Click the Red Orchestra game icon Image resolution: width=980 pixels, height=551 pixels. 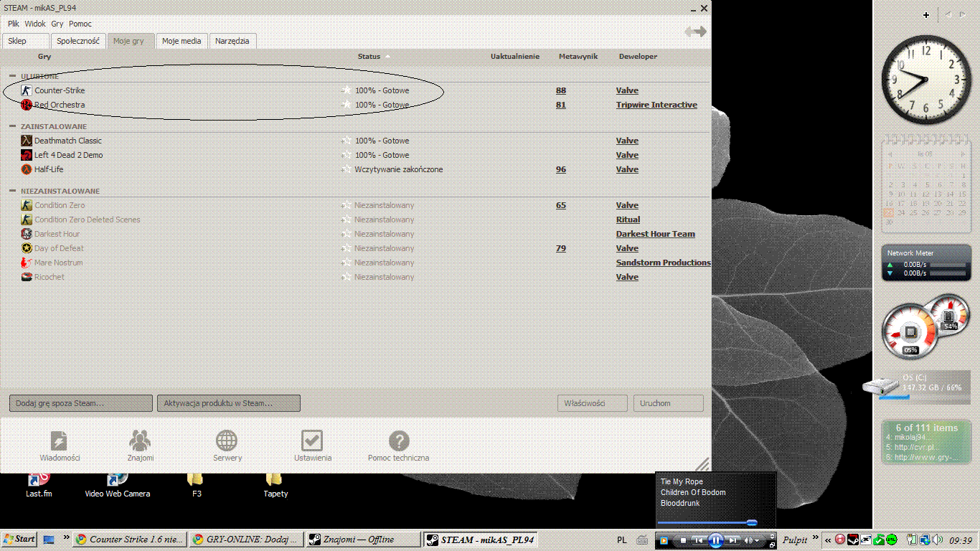pyautogui.click(x=27, y=105)
